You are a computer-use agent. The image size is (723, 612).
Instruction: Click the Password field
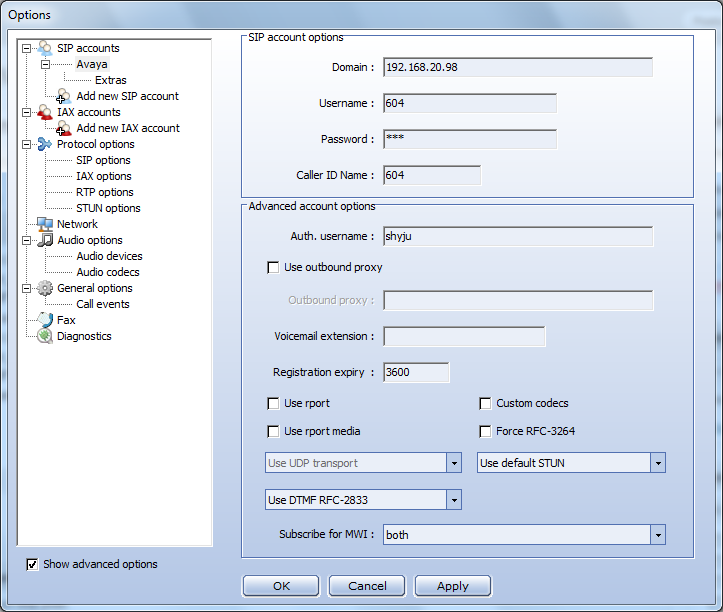click(470, 139)
